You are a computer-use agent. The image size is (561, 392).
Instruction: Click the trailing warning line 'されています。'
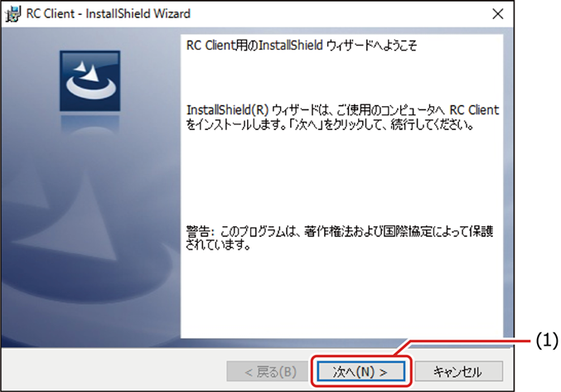pos(218,244)
